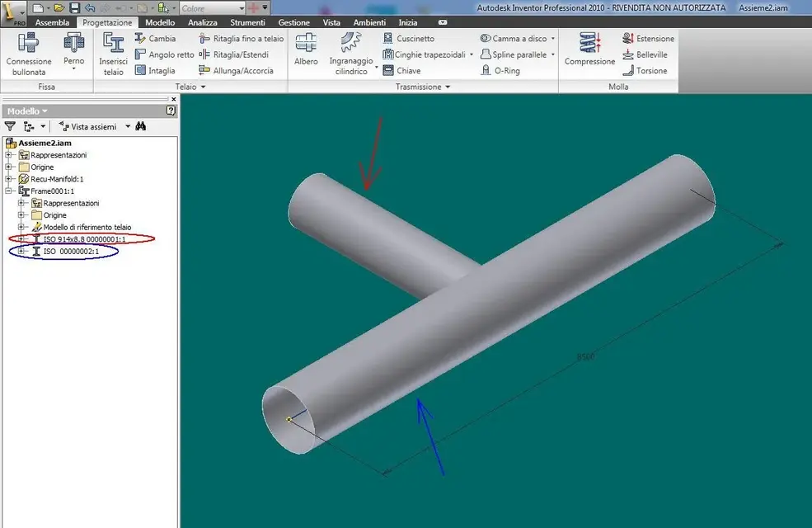Select the Estensione spring tool
812x528 pixels.
click(648, 38)
